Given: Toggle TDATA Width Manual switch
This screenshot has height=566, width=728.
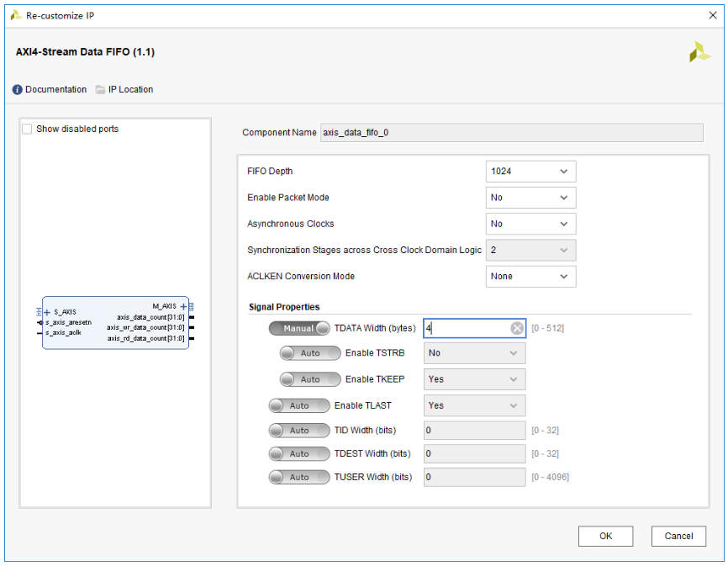Looking at the screenshot, I should coord(299,328).
